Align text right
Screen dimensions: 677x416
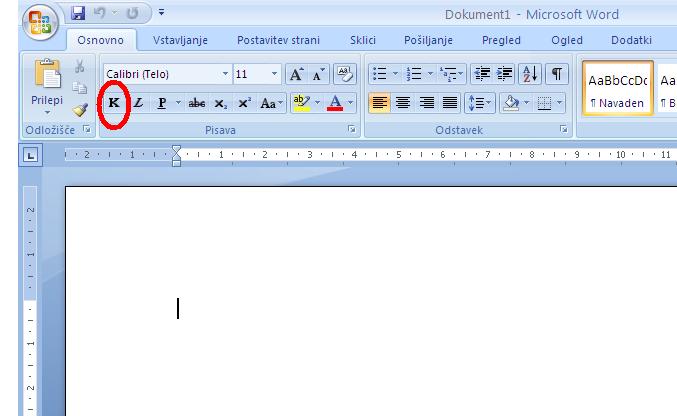pyautogui.click(x=427, y=103)
